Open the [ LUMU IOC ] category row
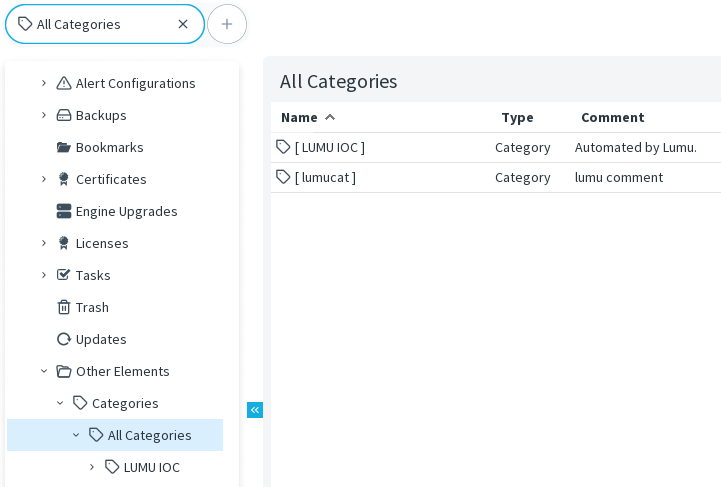The height and width of the screenshot is (487, 721). click(330, 147)
